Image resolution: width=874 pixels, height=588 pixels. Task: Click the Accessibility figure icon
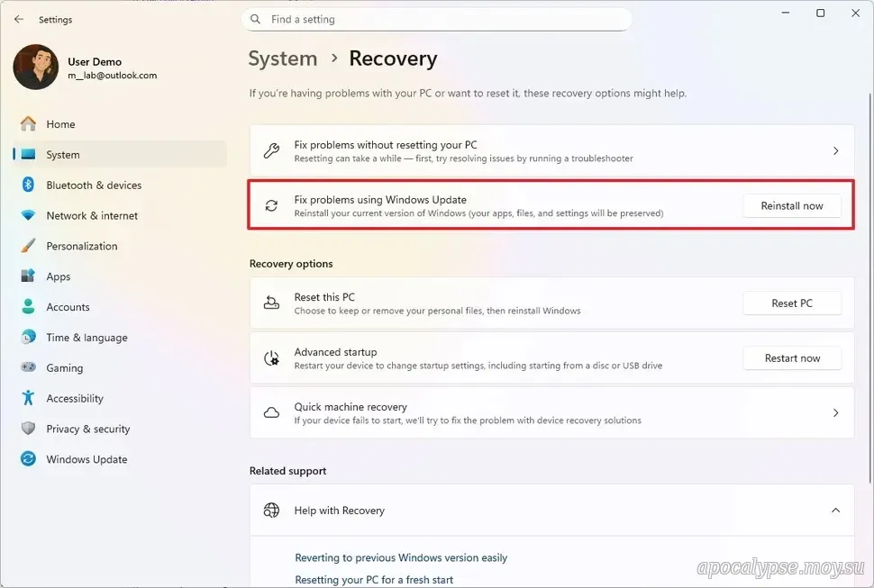pyautogui.click(x=28, y=398)
